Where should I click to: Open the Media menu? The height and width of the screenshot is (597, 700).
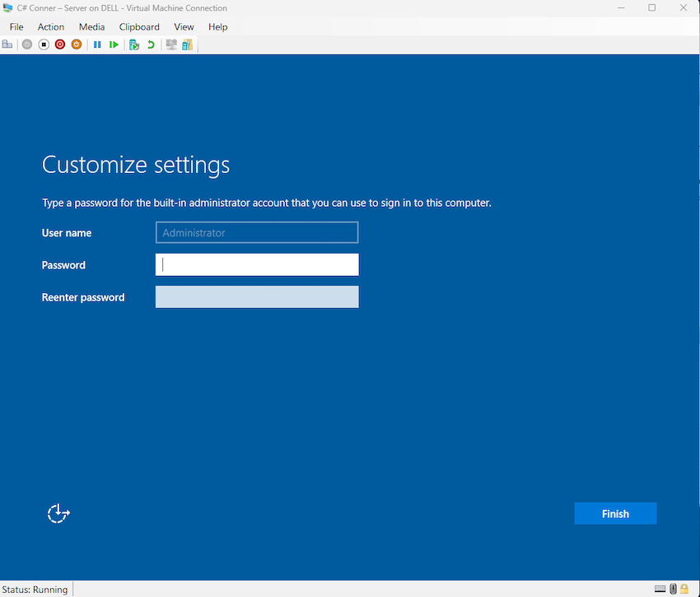(91, 26)
